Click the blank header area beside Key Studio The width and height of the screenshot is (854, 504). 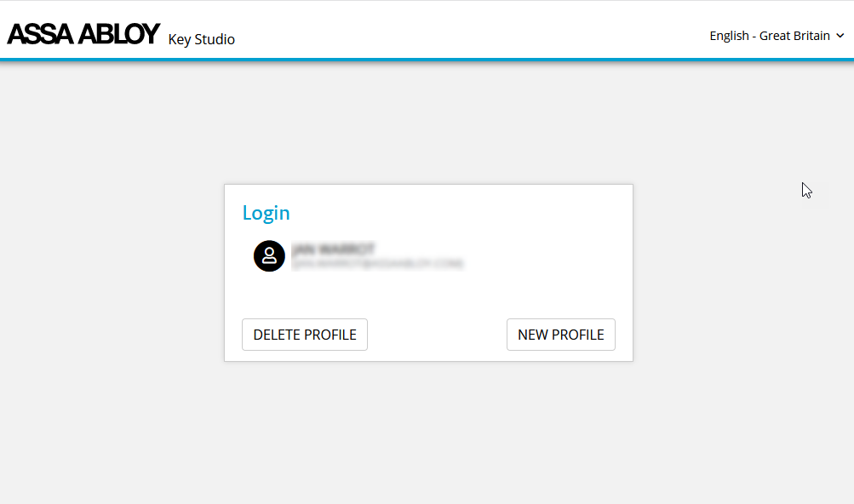[468, 34]
